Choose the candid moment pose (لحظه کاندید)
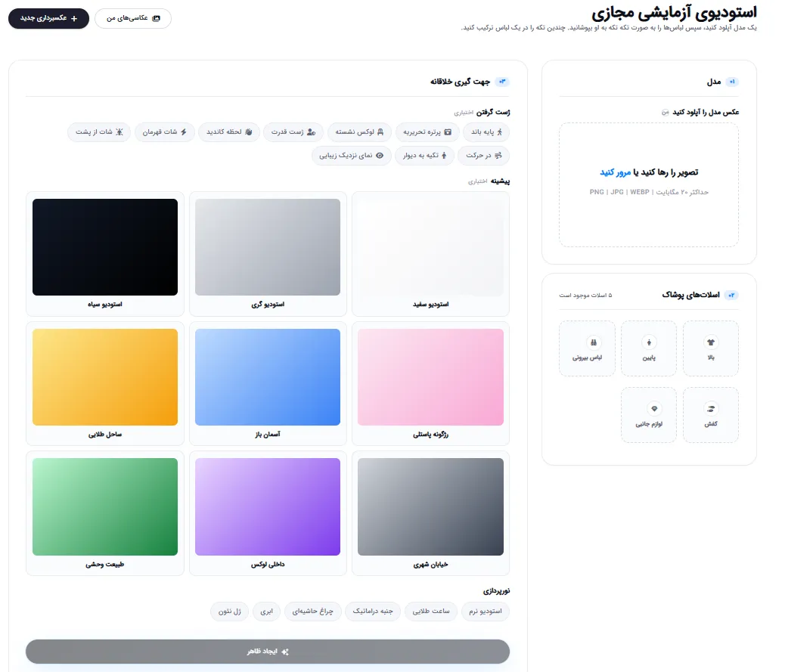The width and height of the screenshot is (785, 672). point(229,132)
